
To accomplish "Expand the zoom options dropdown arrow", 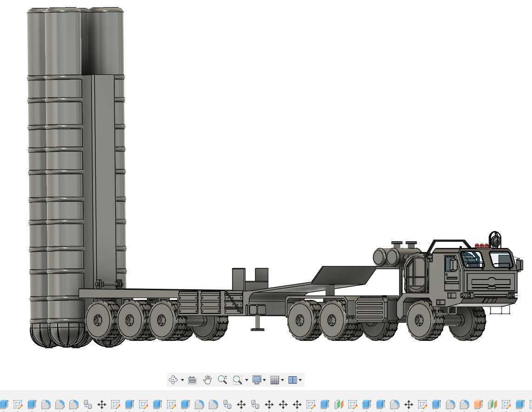I will [x=246, y=380].
